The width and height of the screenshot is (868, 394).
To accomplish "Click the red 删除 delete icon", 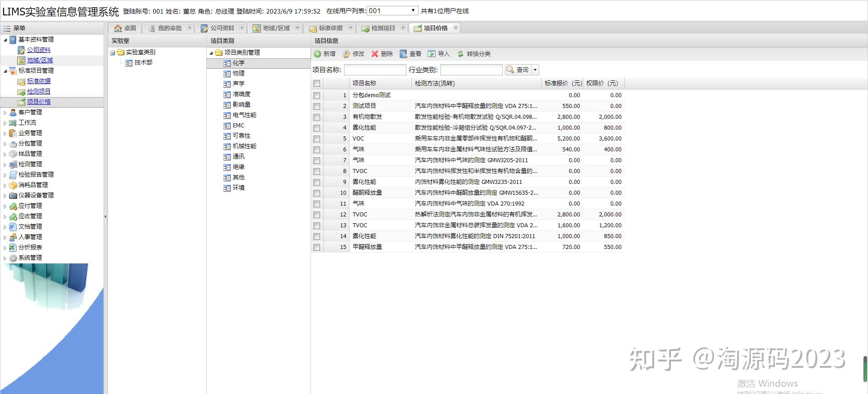I will tap(375, 54).
